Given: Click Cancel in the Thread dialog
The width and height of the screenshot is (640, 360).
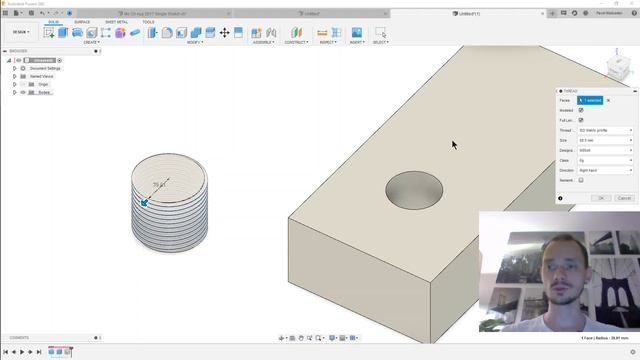Looking at the screenshot, I should coord(624,198).
